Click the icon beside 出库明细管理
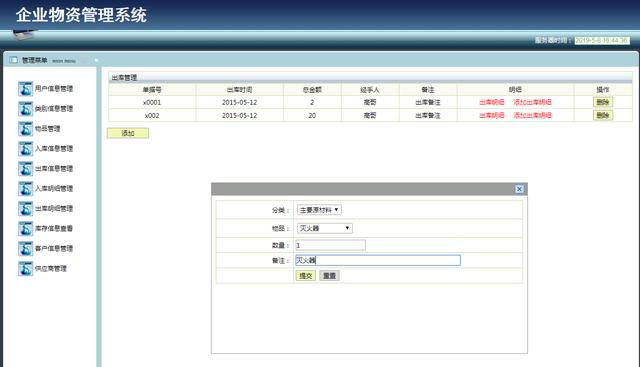The height and width of the screenshot is (367, 640). coord(25,209)
